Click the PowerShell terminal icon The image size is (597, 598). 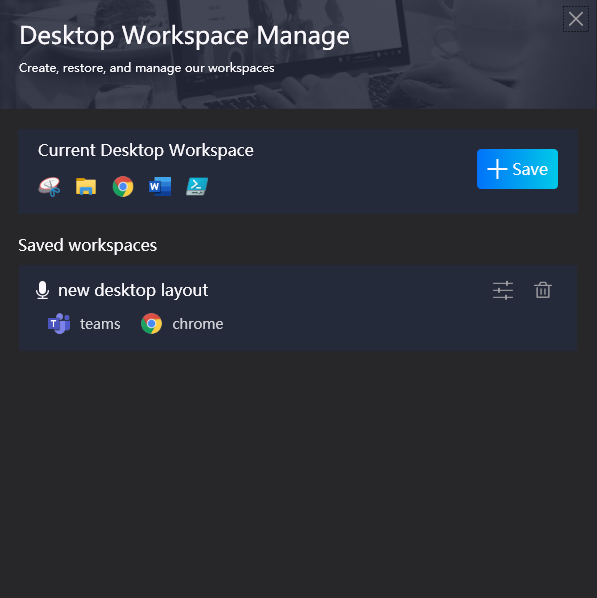[x=197, y=186]
